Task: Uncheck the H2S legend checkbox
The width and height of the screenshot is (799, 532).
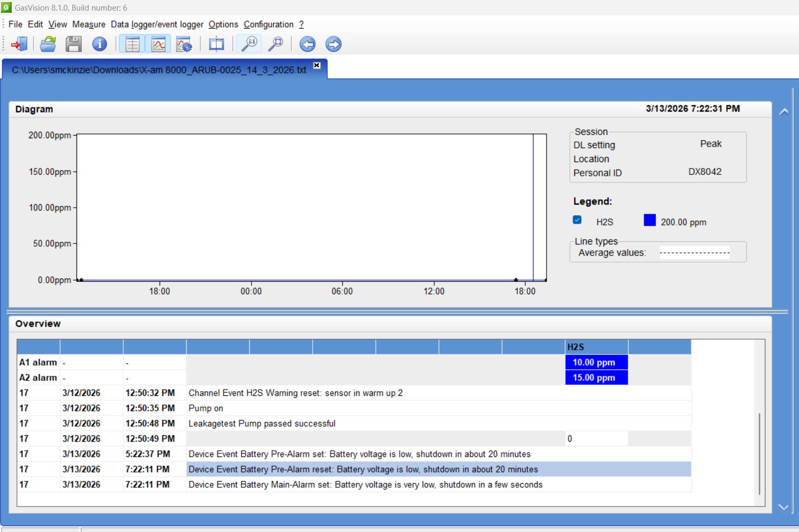Action: 577,220
